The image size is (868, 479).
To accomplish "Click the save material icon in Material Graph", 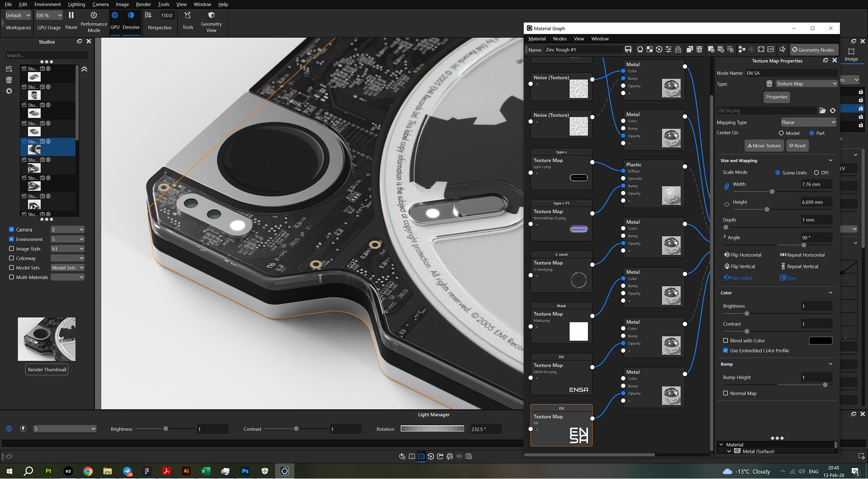I will (x=628, y=50).
